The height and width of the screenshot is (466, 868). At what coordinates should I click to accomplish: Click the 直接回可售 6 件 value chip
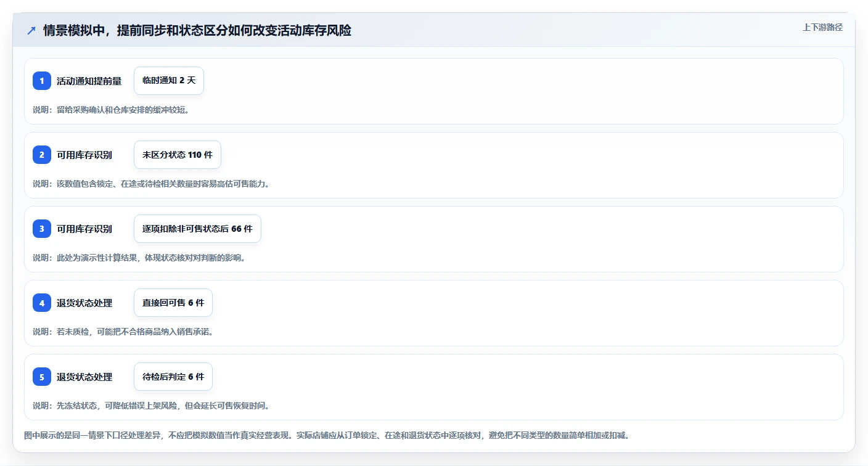pos(173,303)
